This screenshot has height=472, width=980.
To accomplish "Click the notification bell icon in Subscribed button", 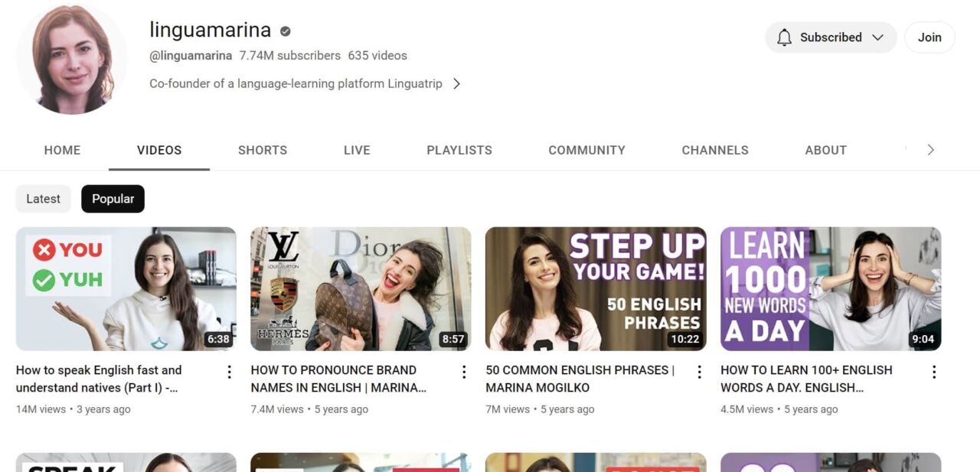I will (784, 37).
